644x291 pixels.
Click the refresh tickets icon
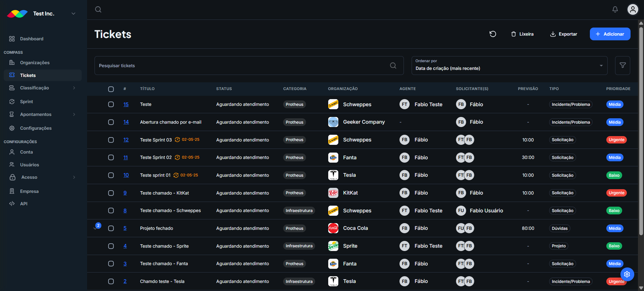click(493, 34)
